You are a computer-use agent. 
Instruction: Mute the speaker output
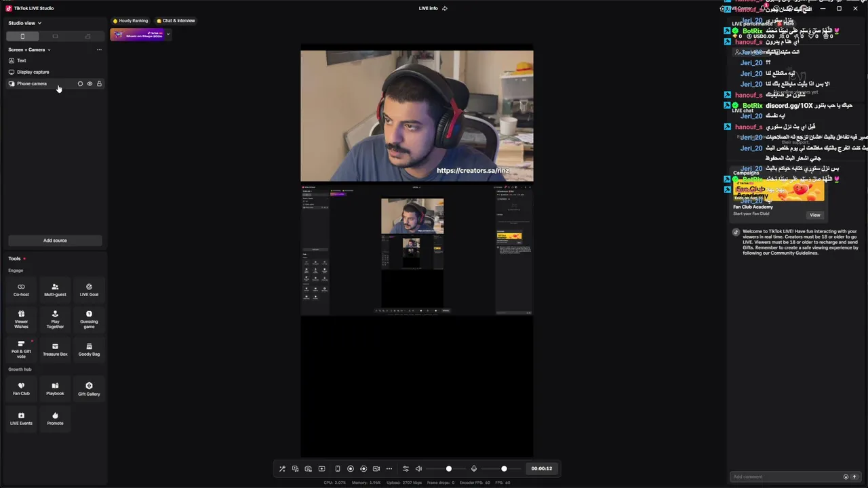point(418,468)
